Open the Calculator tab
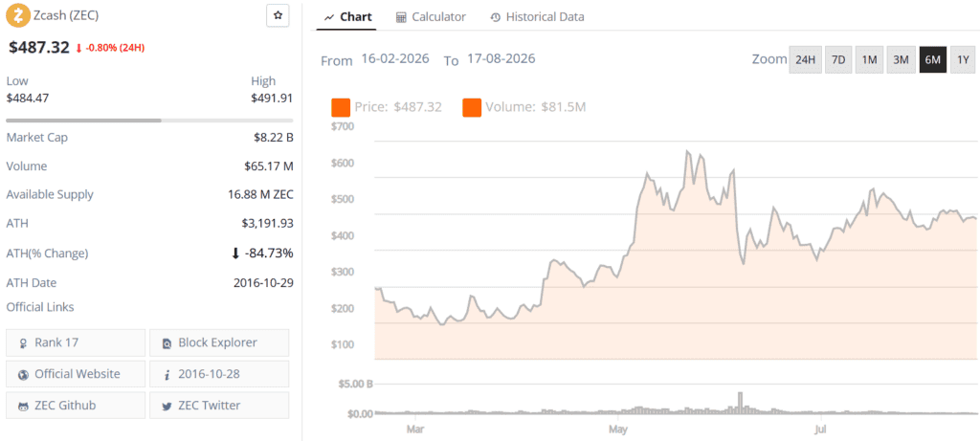This screenshot has width=980, height=441. (x=432, y=17)
